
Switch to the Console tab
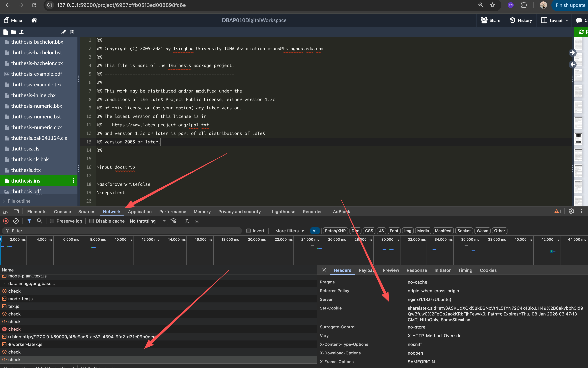click(x=62, y=212)
